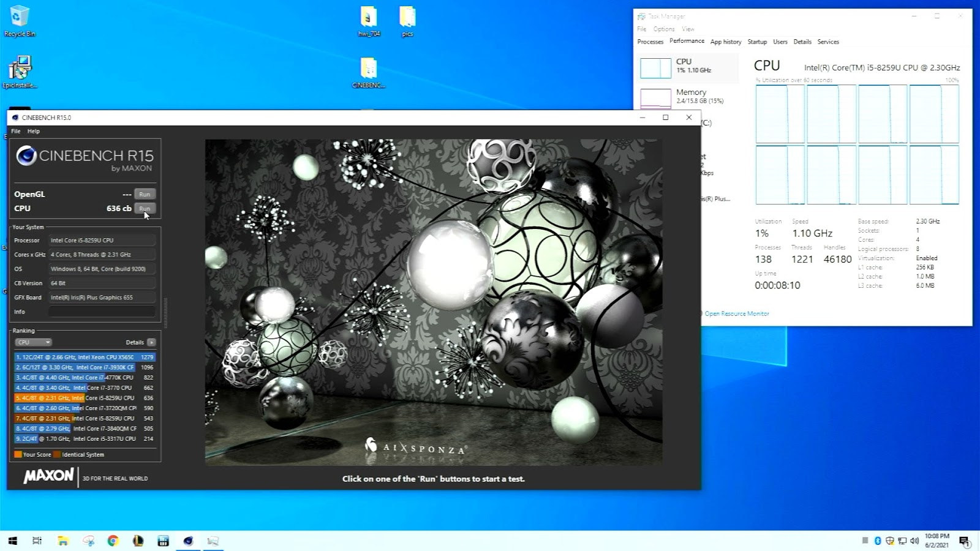Open the Cinebench Help menu

tap(34, 131)
